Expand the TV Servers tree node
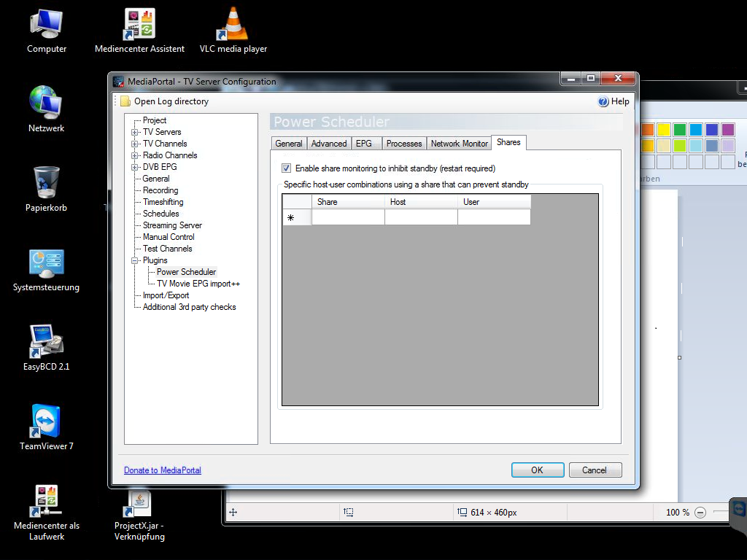The image size is (747, 560). [x=135, y=132]
